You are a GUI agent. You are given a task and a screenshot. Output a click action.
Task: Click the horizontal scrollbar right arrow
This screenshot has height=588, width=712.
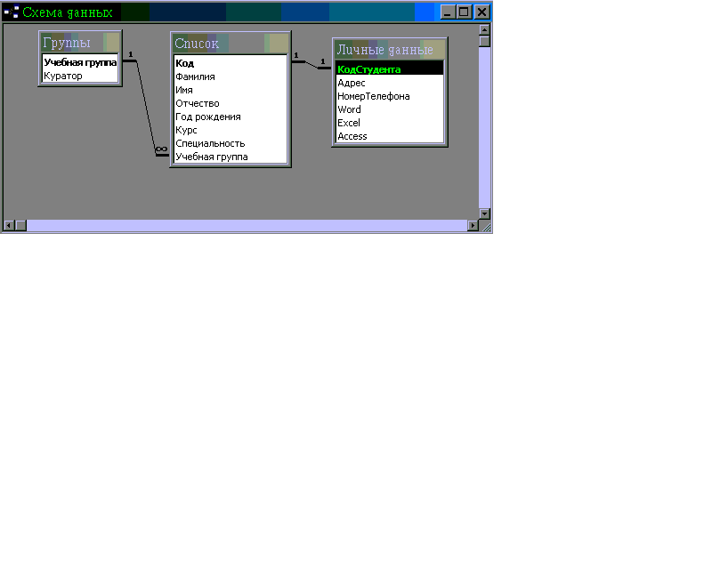[x=473, y=225]
